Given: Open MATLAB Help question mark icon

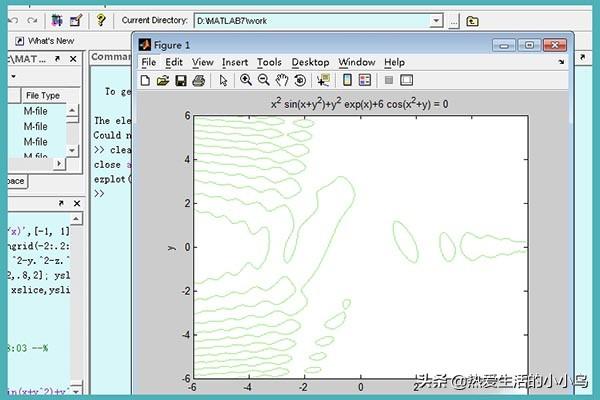Looking at the screenshot, I should click(x=101, y=20).
